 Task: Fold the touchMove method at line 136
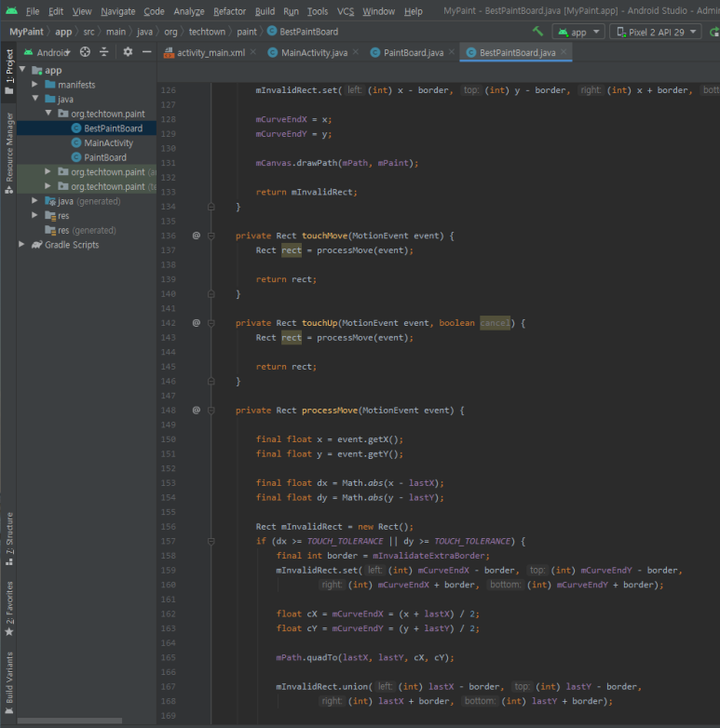(x=211, y=236)
